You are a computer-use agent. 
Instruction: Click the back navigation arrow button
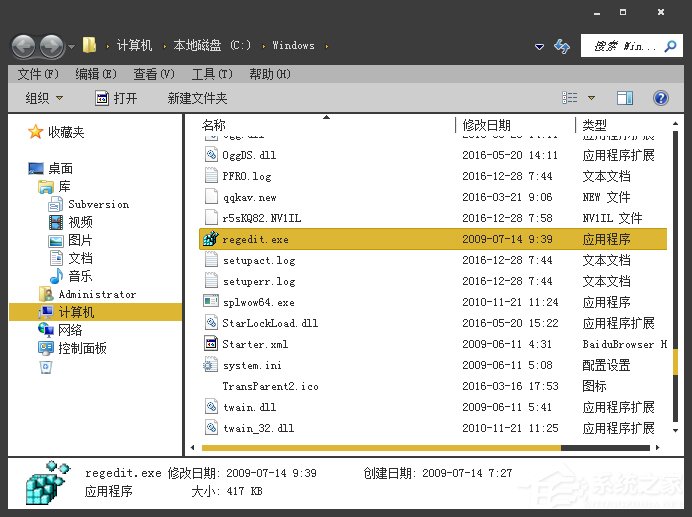pos(24,46)
